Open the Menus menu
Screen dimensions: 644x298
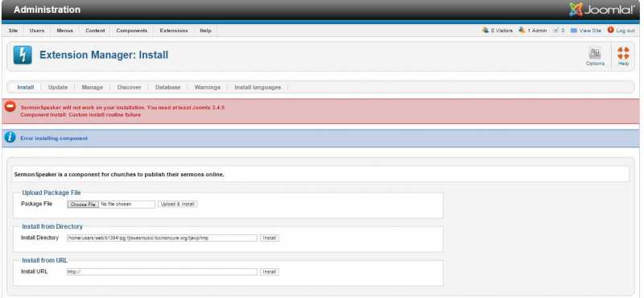(65, 31)
